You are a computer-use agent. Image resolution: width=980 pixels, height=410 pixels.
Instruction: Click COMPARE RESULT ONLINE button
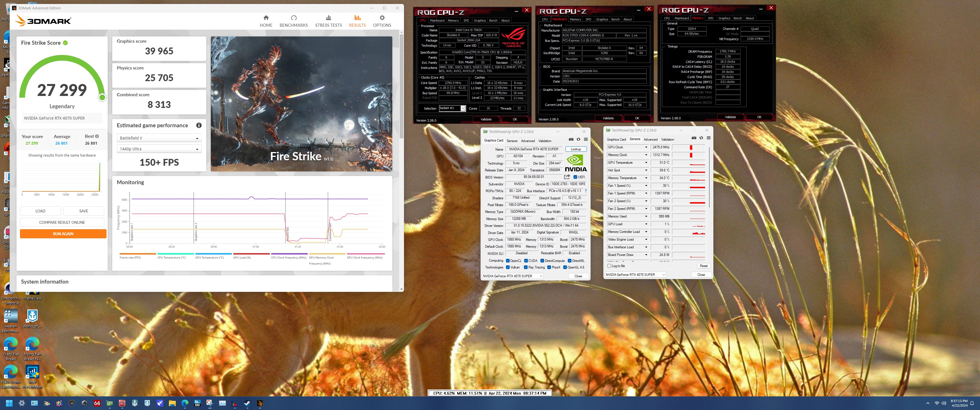click(62, 222)
